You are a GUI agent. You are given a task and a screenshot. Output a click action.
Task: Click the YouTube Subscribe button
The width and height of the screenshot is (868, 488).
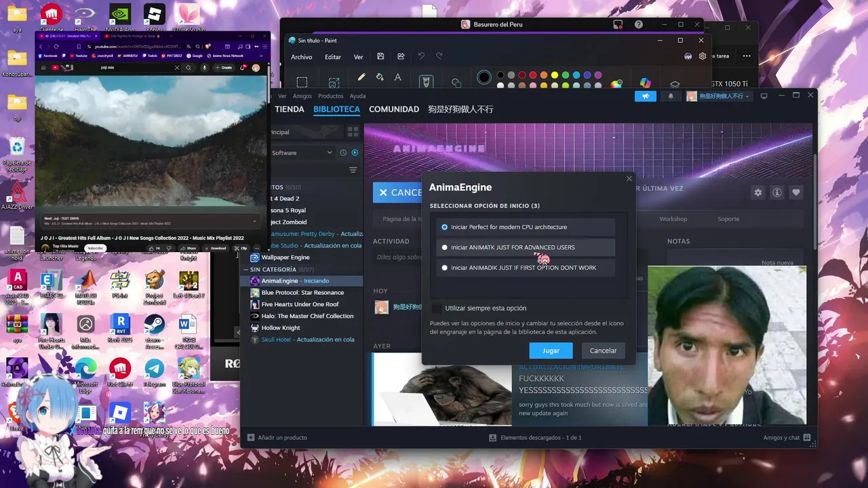pyautogui.click(x=95, y=248)
